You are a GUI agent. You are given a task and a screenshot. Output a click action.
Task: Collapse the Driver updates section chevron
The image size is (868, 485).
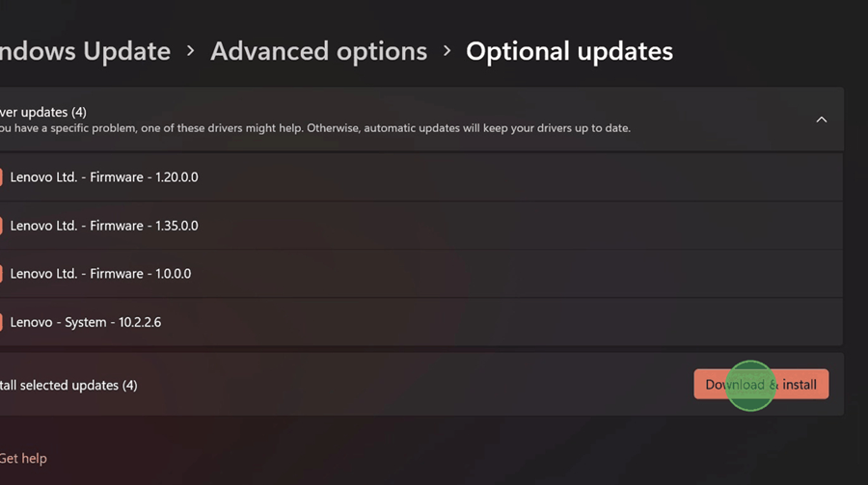(x=821, y=120)
